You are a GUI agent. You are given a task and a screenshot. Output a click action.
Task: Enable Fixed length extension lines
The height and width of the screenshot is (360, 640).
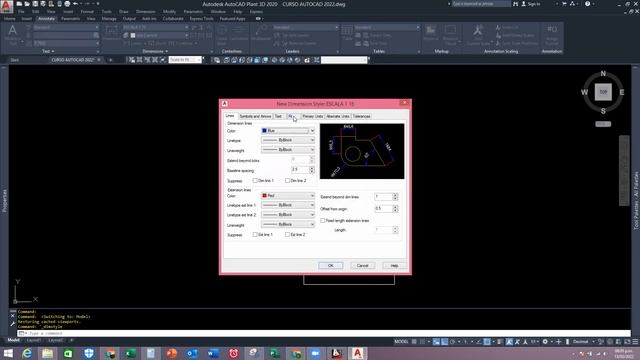point(323,220)
